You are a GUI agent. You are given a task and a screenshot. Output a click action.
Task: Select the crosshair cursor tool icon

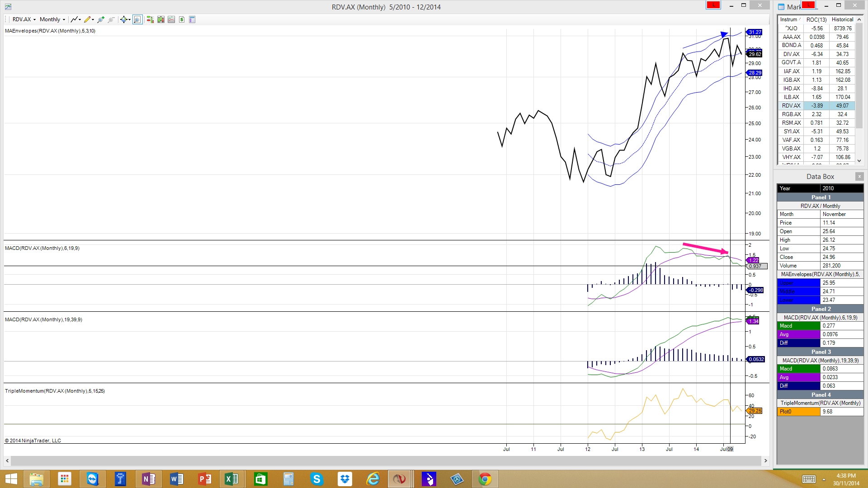123,19
